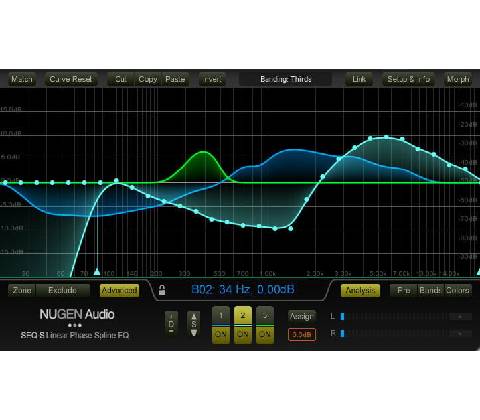
Task: Enable Fine adjustment mode
Action: point(403,290)
